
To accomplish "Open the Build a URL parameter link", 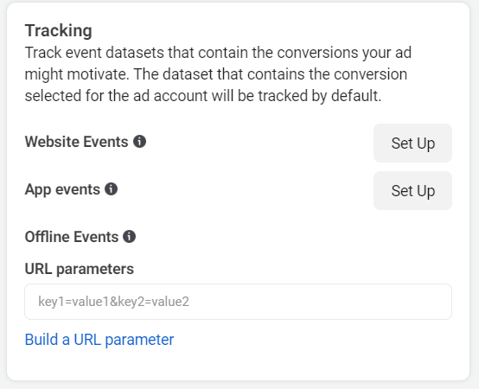I will click(x=99, y=340).
